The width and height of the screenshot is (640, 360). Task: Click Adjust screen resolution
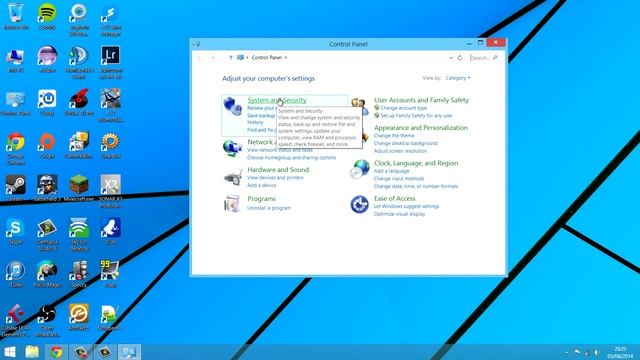(x=400, y=151)
